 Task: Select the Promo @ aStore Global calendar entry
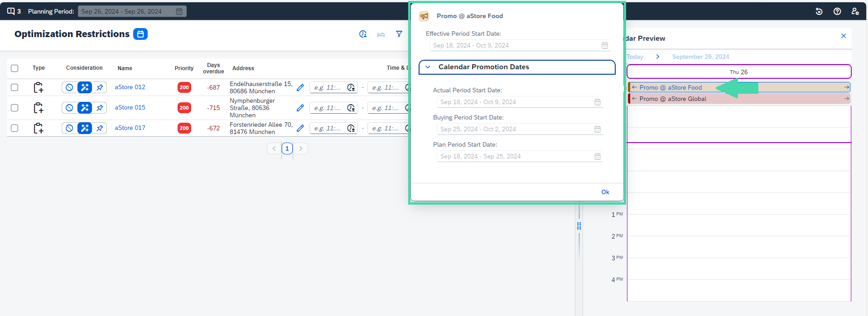[739, 99]
